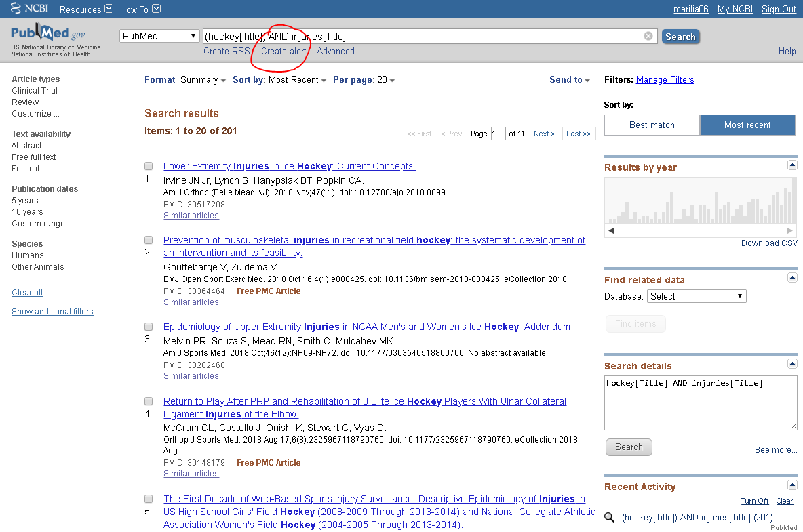Click the Search button under Search details
This screenshot has height=532, width=803.
coord(629,447)
